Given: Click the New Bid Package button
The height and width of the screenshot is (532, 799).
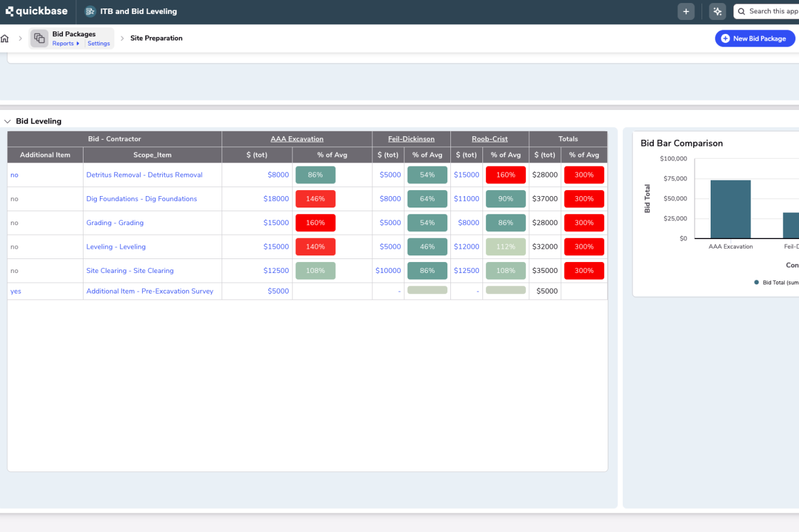Looking at the screenshot, I should (755, 39).
